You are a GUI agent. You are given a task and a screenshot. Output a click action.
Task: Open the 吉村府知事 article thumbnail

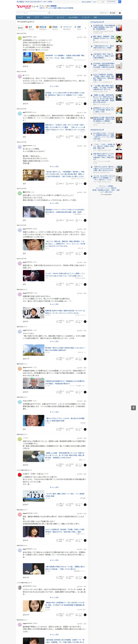coord(34,58)
